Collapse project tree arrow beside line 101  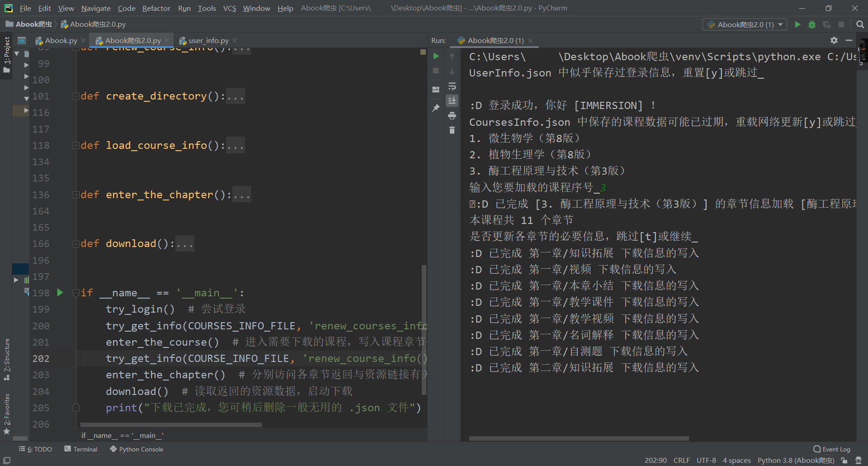click(x=26, y=98)
